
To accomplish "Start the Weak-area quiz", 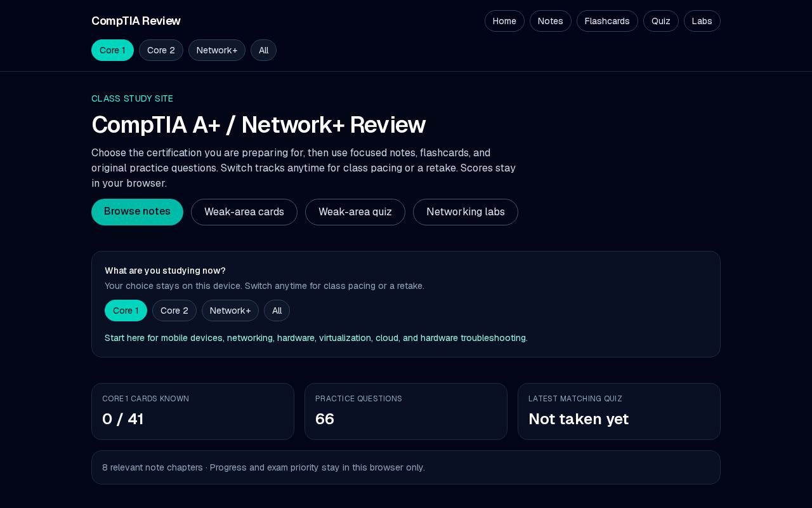I will (355, 212).
